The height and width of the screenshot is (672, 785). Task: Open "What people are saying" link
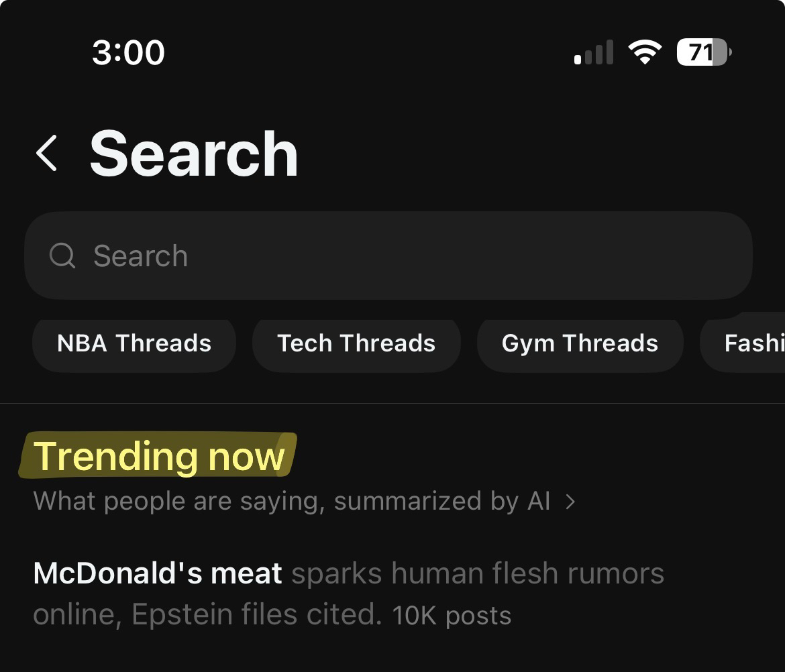pyautogui.click(x=178, y=501)
